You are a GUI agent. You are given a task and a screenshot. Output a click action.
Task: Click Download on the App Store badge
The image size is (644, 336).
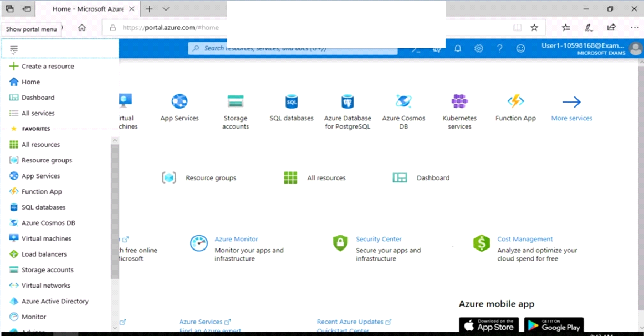[489, 325]
